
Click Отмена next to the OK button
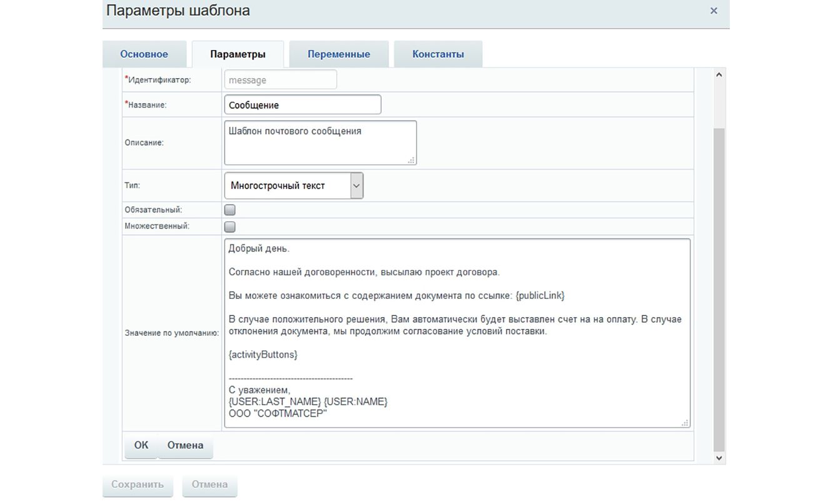[x=185, y=446]
